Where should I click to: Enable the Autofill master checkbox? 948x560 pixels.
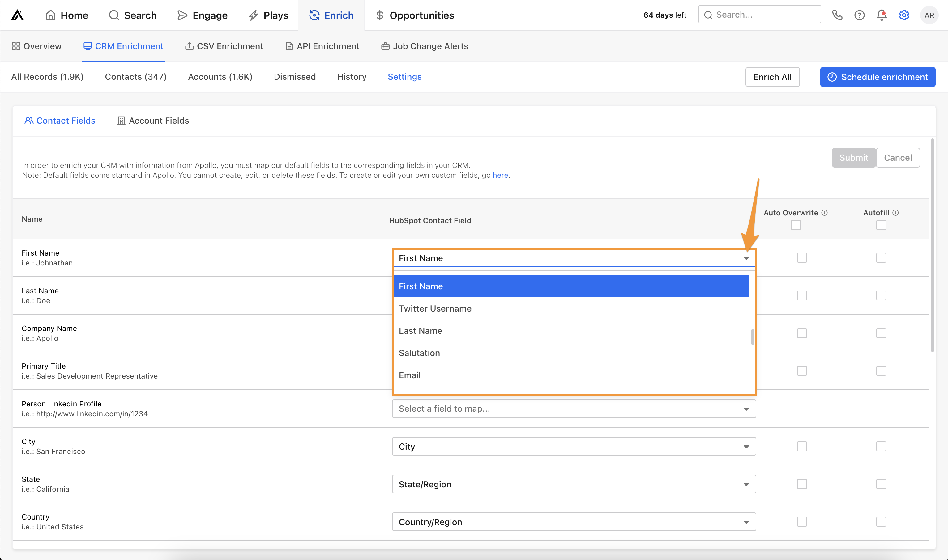point(881,225)
